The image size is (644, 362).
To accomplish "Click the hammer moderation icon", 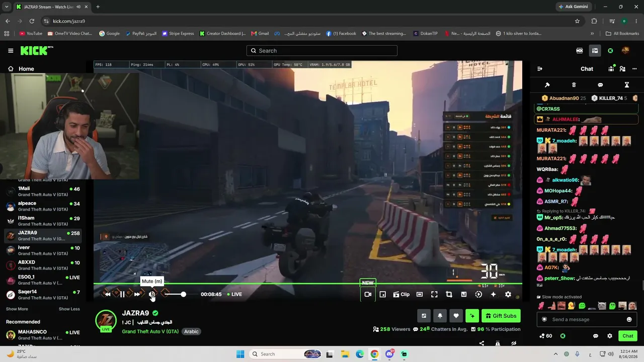I will point(547,85).
